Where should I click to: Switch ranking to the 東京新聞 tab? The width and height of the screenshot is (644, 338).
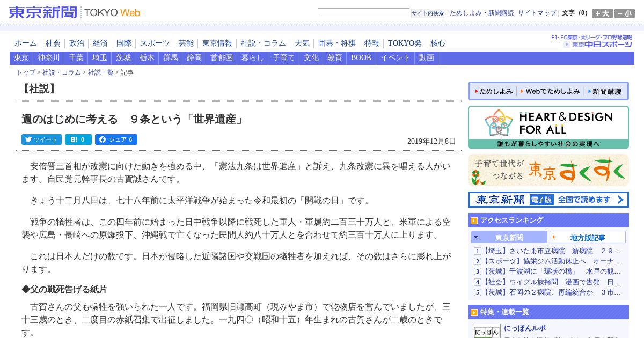coord(509,237)
